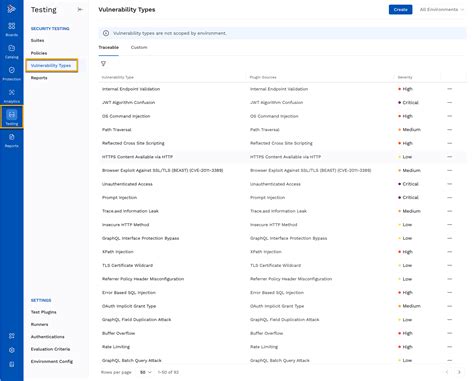Click the GraphQL Interface Protection Bypass type
Image resolution: width=474 pixels, height=381 pixels.
[x=140, y=238]
